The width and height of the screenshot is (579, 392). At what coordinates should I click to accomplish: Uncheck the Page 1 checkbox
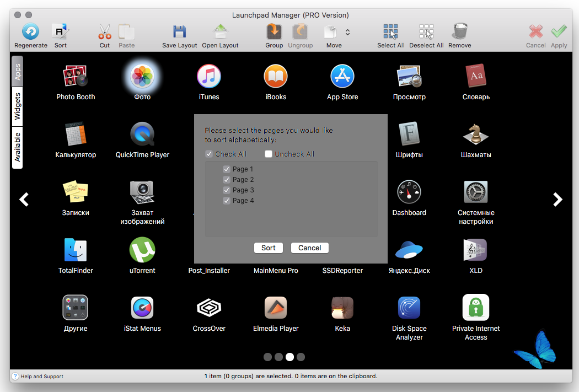226,169
